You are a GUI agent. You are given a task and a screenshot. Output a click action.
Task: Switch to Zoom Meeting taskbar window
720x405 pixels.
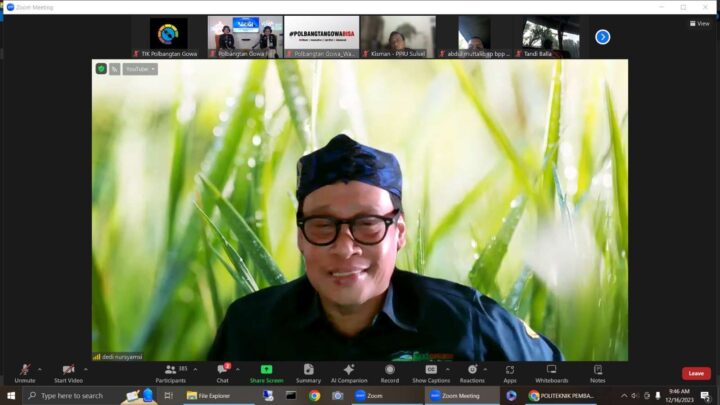tap(462, 395)
